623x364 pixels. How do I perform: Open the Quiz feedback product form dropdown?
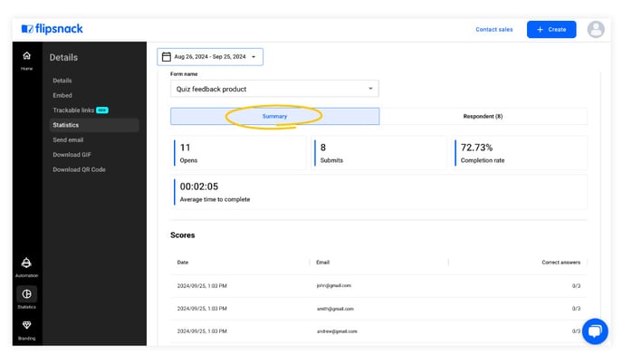click(274, 89)
